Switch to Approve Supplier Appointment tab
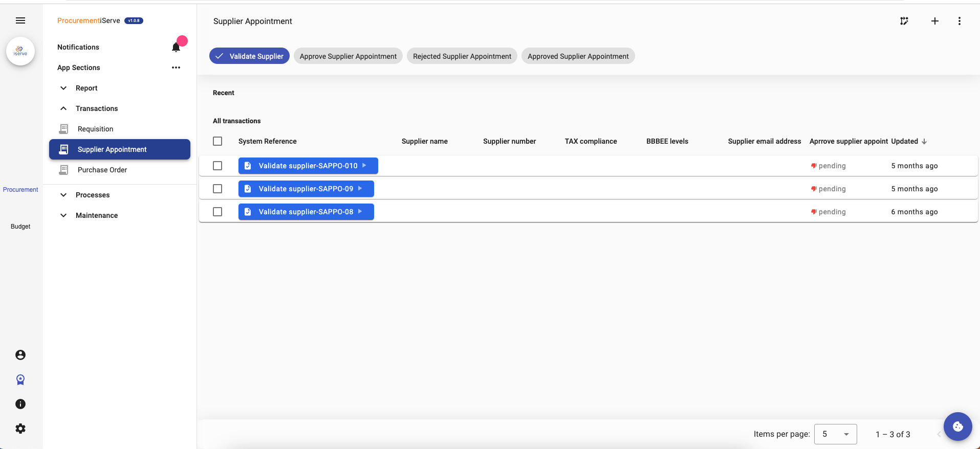This screenshot has width=980, height=449. pos(348,56)
